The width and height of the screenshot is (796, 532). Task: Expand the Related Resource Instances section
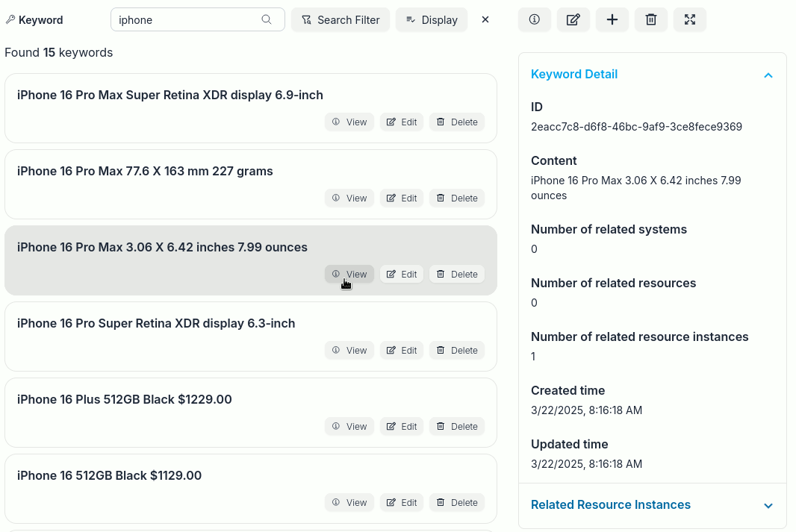pos(768,506)
